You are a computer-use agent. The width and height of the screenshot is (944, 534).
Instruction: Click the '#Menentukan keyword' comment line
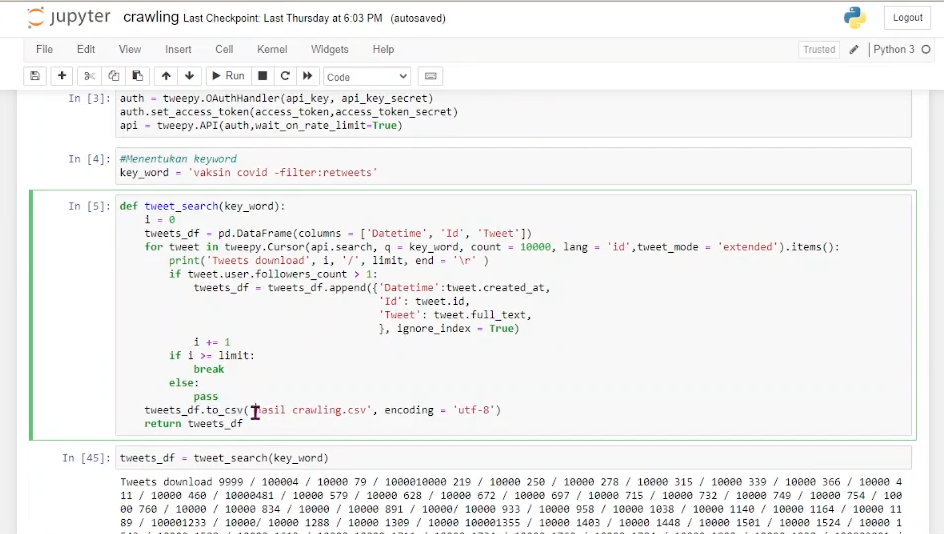tap(178, 159)
